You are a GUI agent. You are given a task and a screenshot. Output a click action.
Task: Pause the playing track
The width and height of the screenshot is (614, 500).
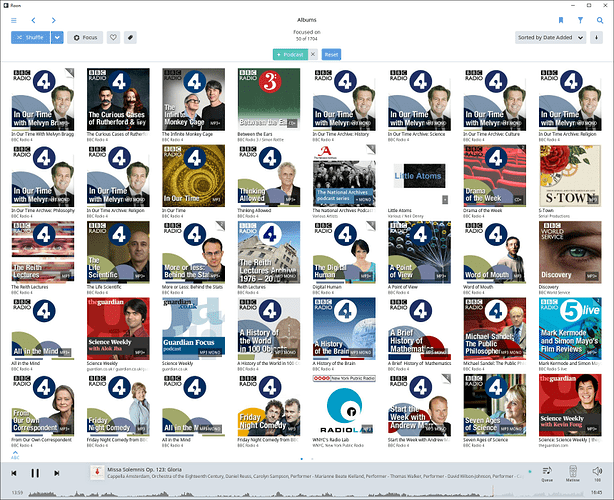coord(35,473)
